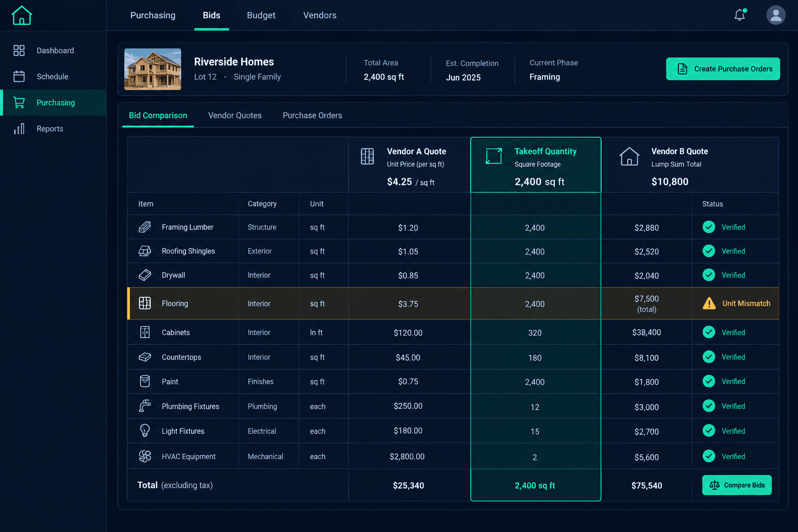Viewport: 798px width, 532px height.
Task: Click Light Fixtures Vendor B $2,700 cell
Action: click(x=646, y=431)
